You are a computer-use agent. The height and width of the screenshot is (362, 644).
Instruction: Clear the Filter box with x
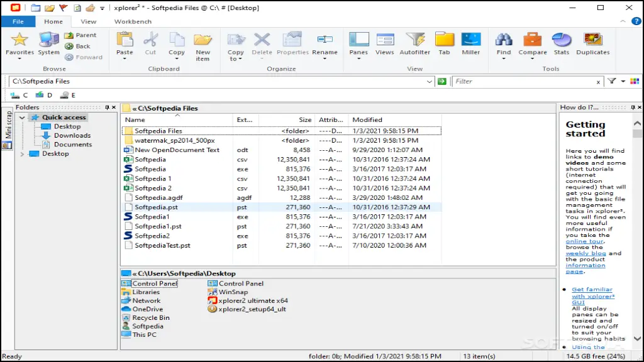(x=598, y=82)
